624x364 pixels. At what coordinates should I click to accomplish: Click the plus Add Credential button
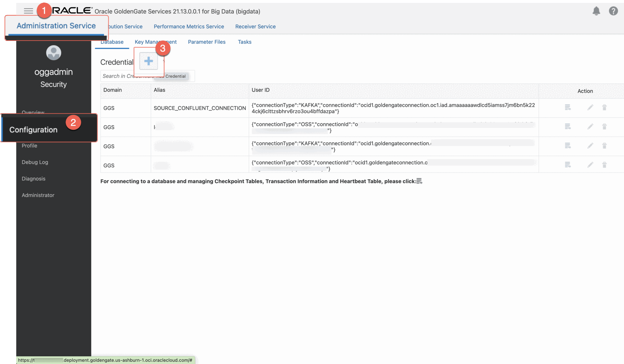(x=149, y=61)
